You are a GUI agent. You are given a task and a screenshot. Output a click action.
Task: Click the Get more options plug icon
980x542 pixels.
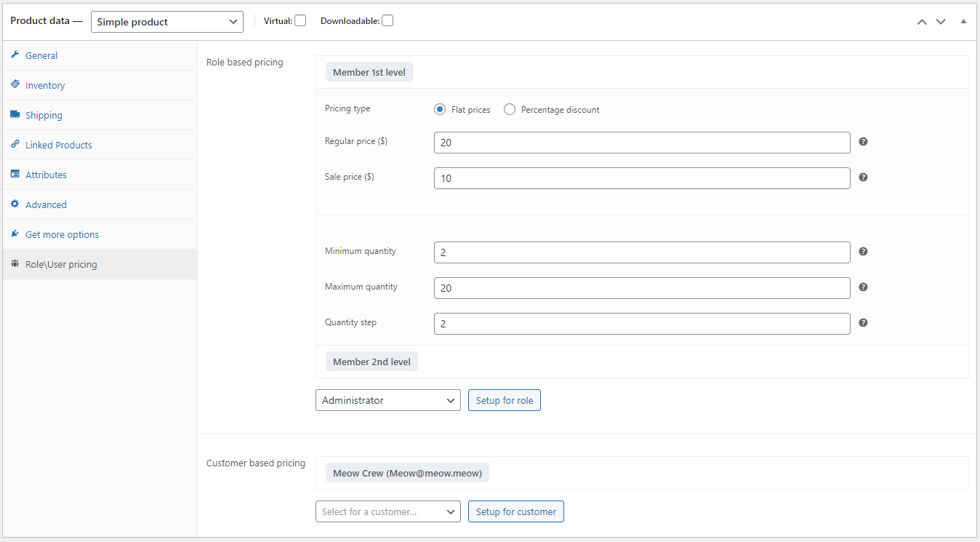point(15,234)
